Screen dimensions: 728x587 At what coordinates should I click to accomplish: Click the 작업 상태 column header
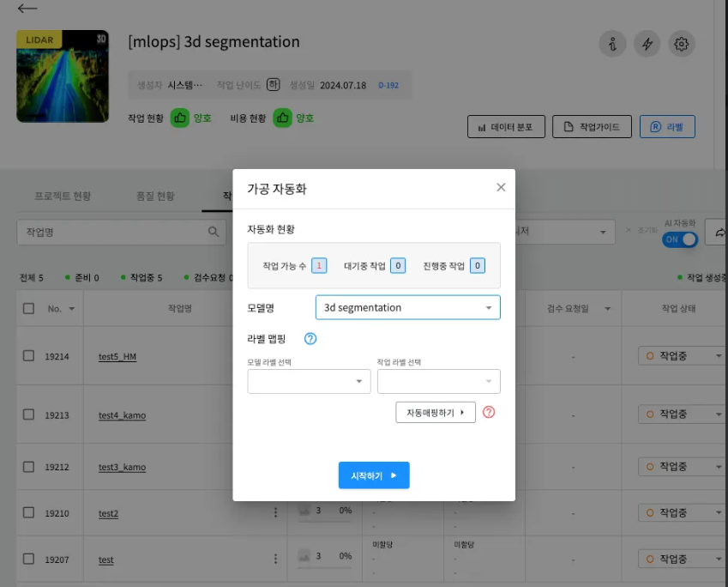click(678, 308)
